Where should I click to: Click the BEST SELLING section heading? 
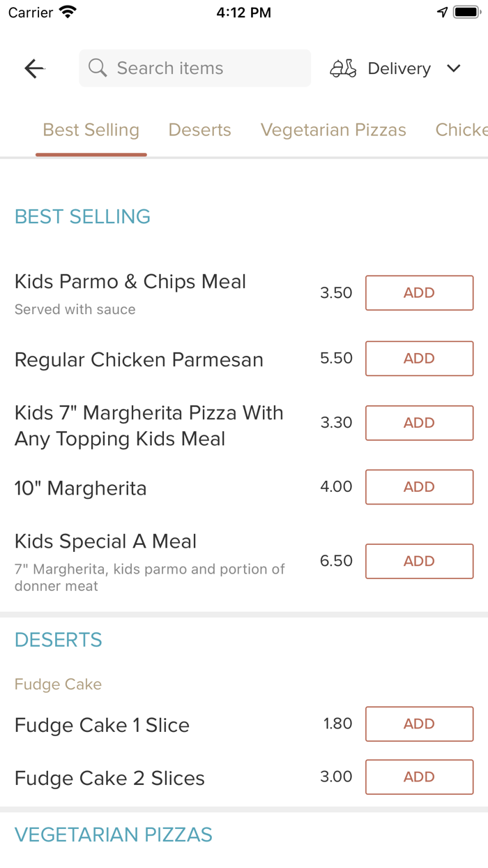pos(82,216)
